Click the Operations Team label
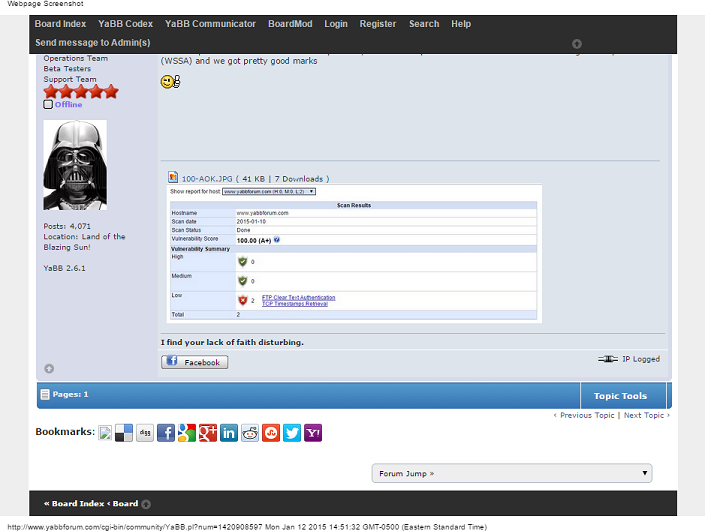Screen dimensions: 705x531 tap(76, 58)
